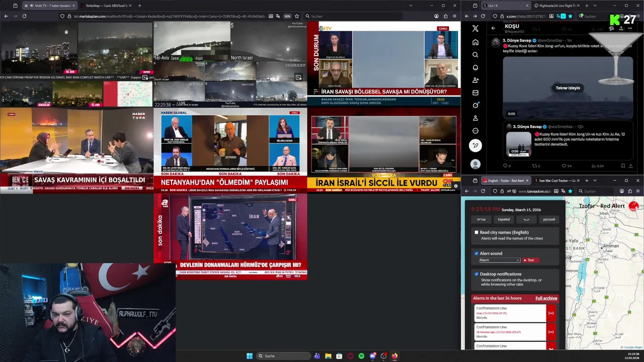View analytics showing 9.2K views

(x=597, y=166)
